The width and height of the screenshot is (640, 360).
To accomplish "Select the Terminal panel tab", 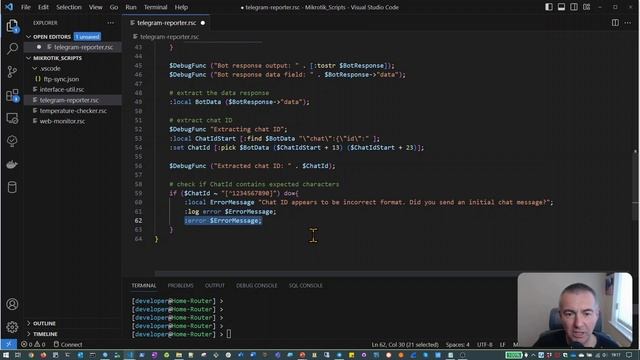I will click(x=144, y=286).
